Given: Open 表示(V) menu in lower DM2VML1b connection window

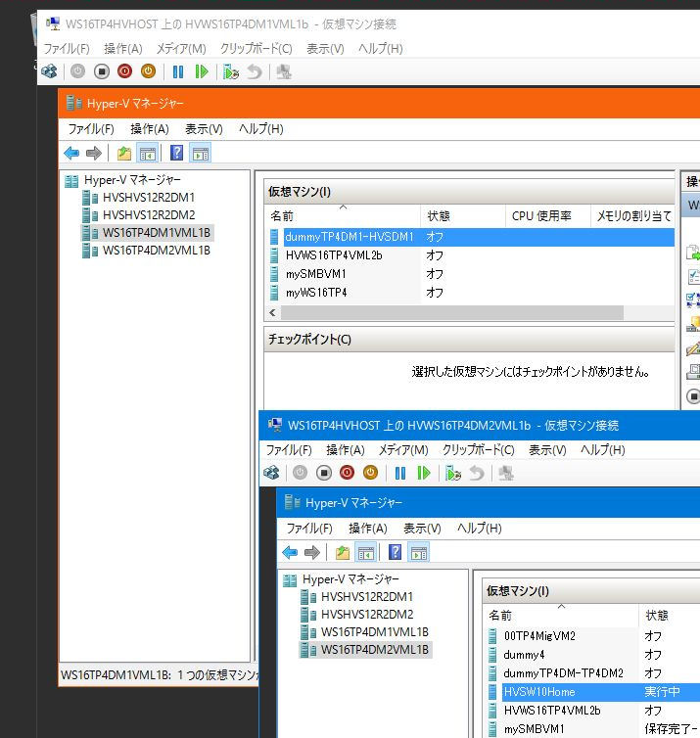Looking at the screenshot, I should [547, 450].
